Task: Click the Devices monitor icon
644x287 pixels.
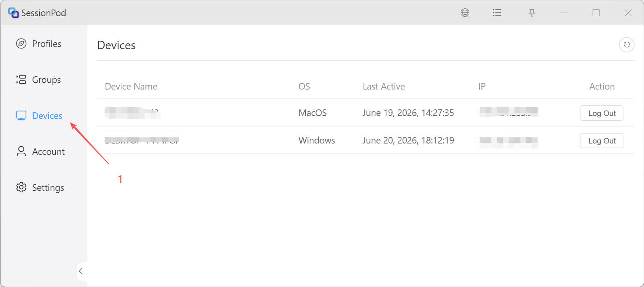Action: [x=21, y=116]
